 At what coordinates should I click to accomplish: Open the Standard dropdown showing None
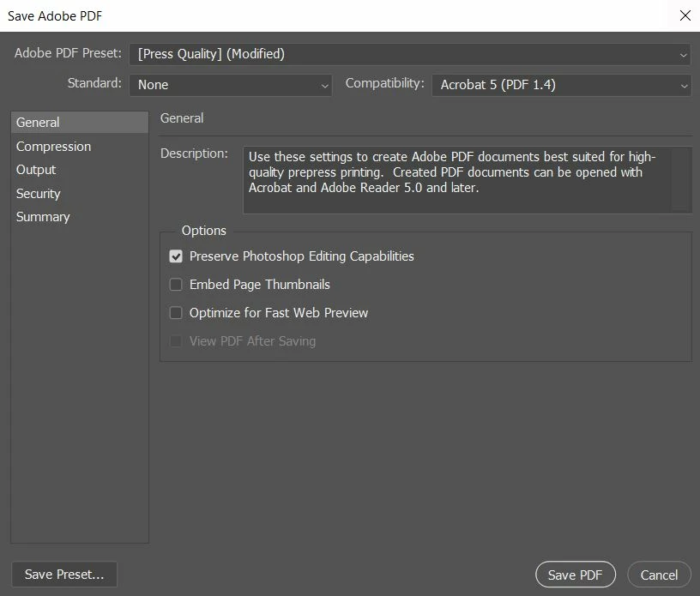[231, 85]
